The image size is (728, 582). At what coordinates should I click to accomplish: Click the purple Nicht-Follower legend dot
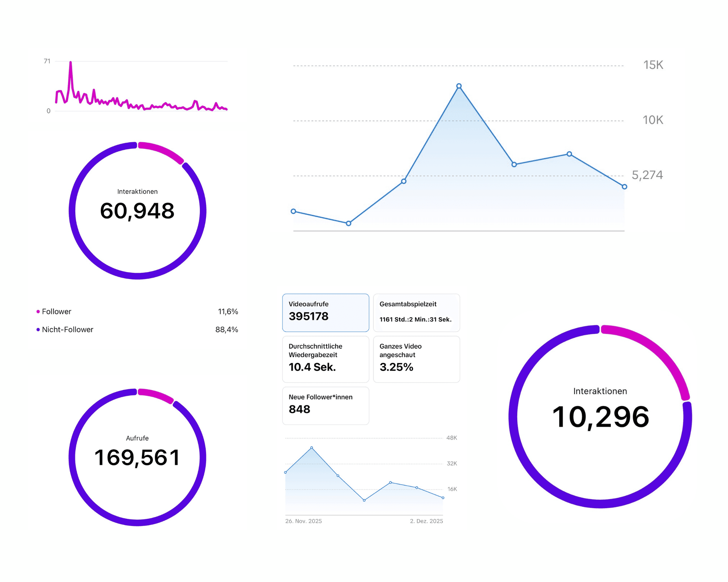click(x=38, y=330)
